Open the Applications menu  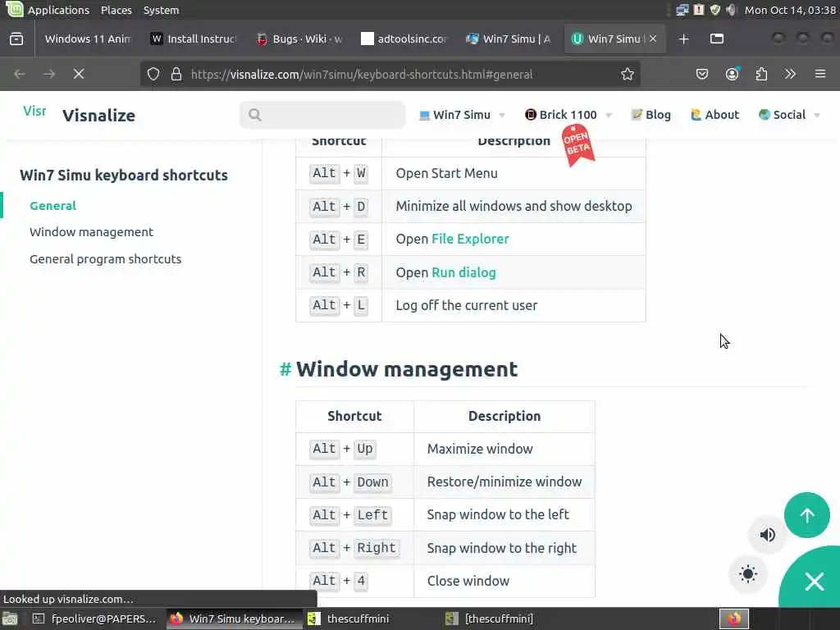[58, 10]
